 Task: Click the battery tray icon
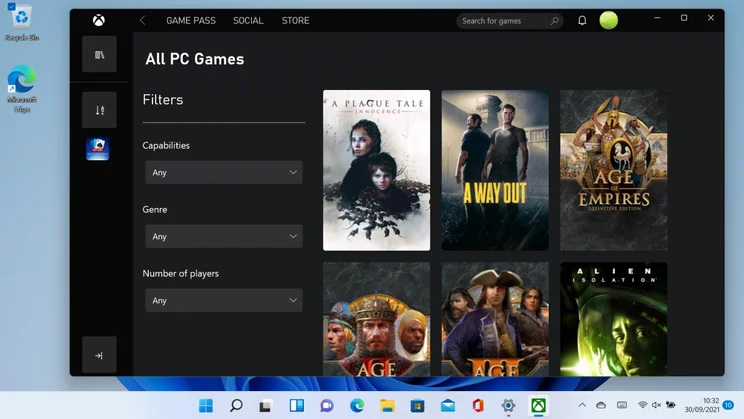(x=670, y=405)
